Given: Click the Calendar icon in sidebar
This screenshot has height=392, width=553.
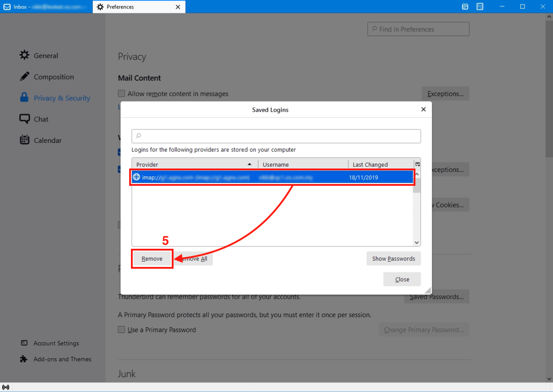Looking at the screenshot, I should click(24, 140).
